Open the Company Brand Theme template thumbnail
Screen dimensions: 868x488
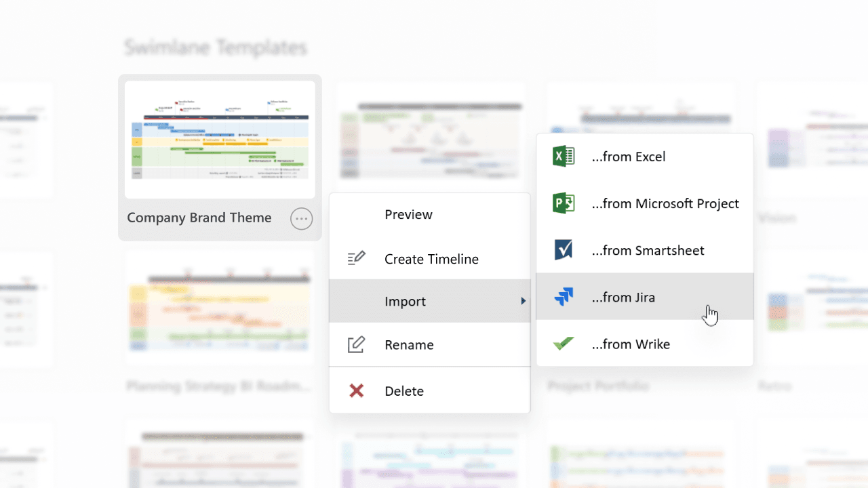click(220, 140)
